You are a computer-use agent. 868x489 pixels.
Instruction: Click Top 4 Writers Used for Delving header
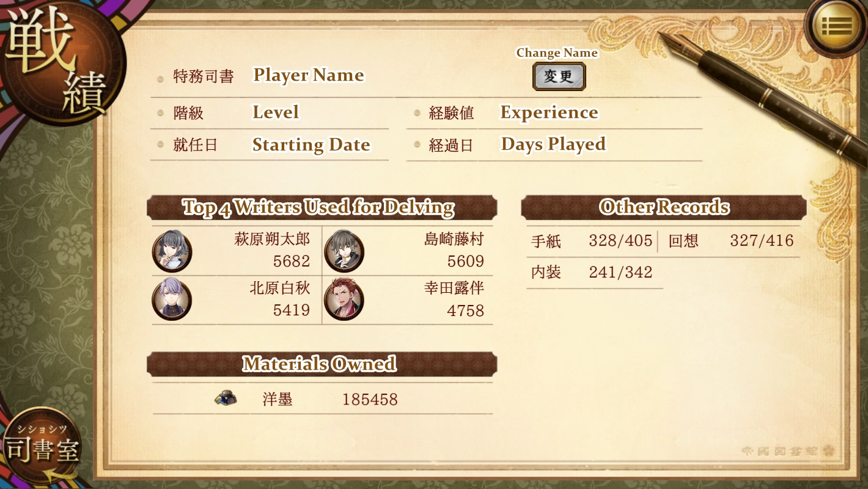click(x=322, y=208)
